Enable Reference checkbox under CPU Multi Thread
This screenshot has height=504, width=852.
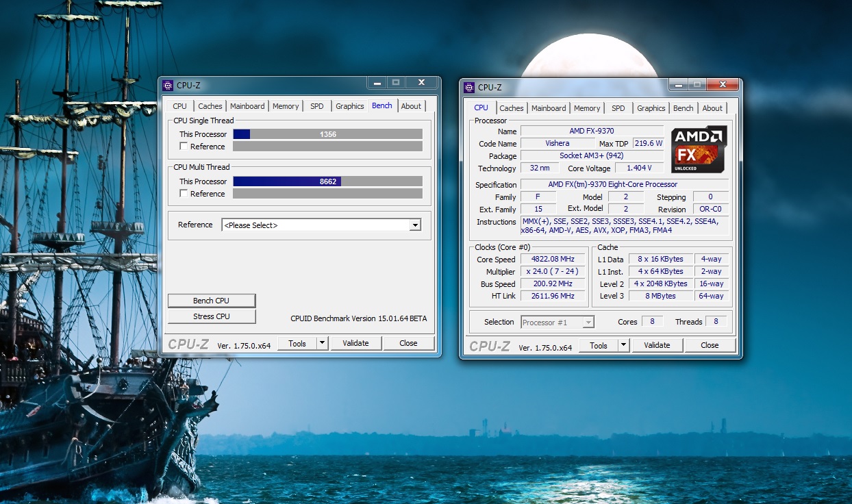184,193
